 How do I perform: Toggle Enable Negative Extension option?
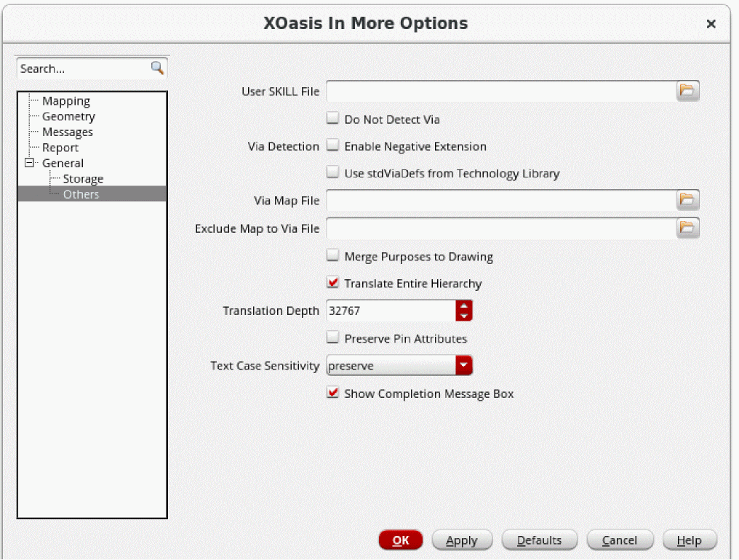pyautogui.click(x=333, y=146)
